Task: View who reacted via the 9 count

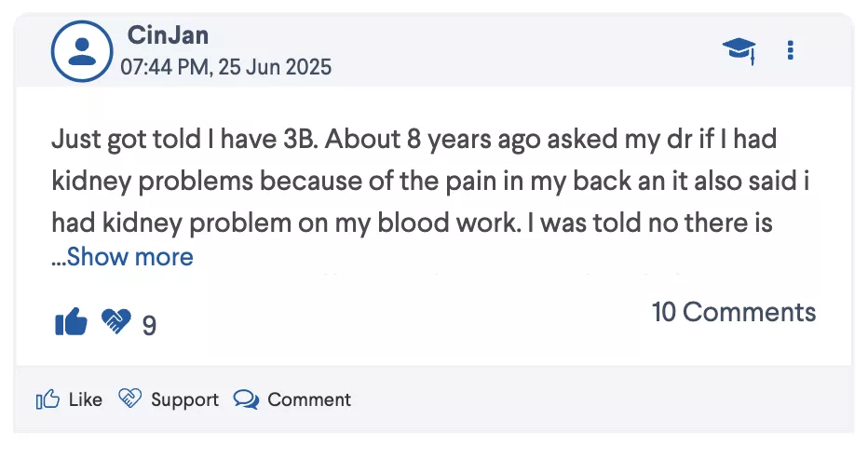Action: click(149, 325)
